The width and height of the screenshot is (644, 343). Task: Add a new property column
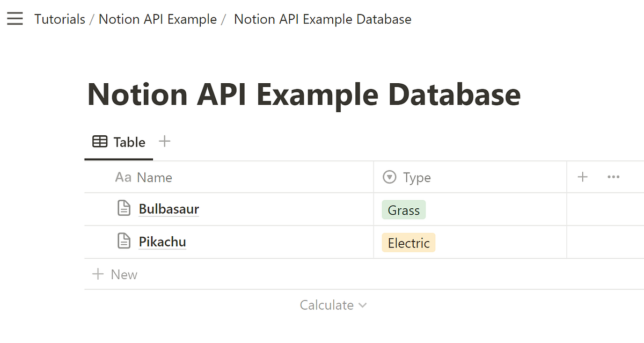pos(583,177)
